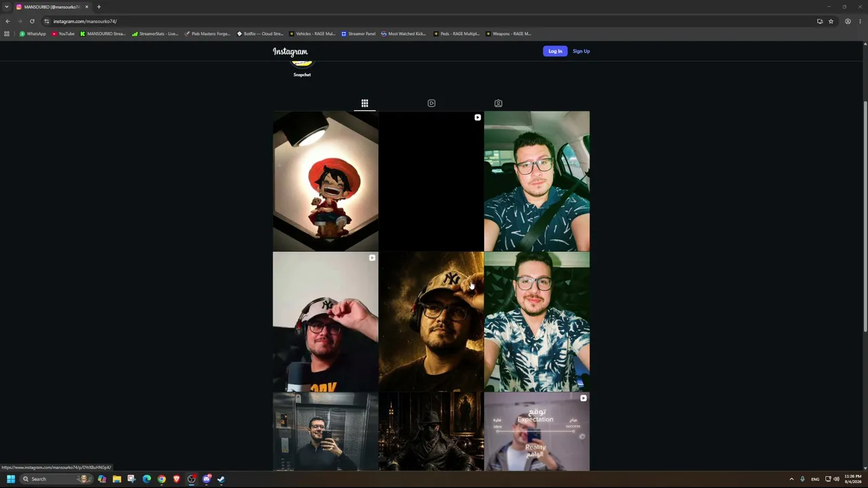Open the Streamer Panel bookmark

pyautogui.click(x=359, y=33)
